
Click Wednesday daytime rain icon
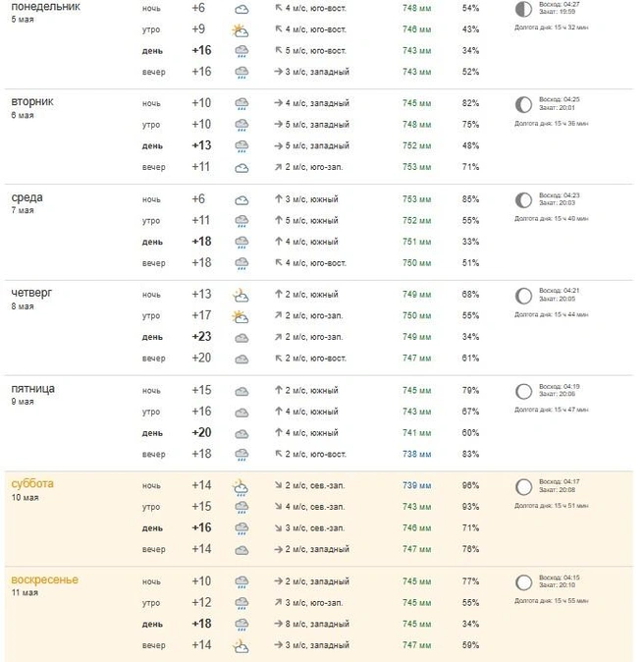pyautogui.click(x=241, y=243)
